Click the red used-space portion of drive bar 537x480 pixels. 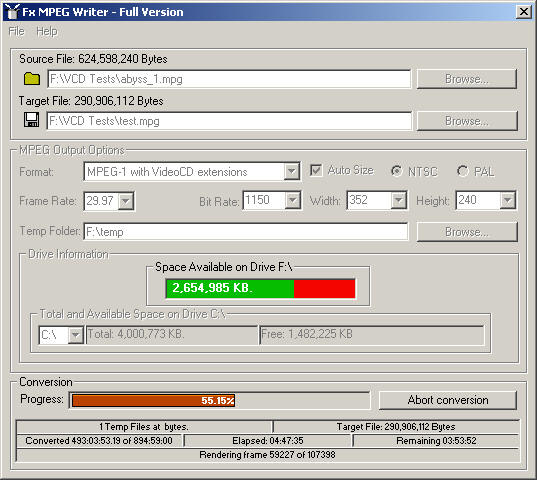pos(325,288)
